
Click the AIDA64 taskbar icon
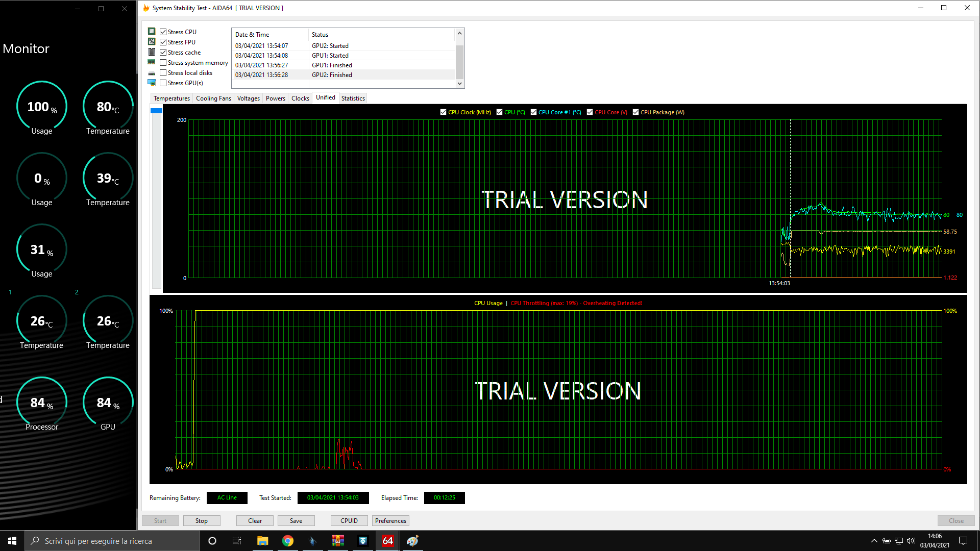pyautogui.click(x=388, y=541)
